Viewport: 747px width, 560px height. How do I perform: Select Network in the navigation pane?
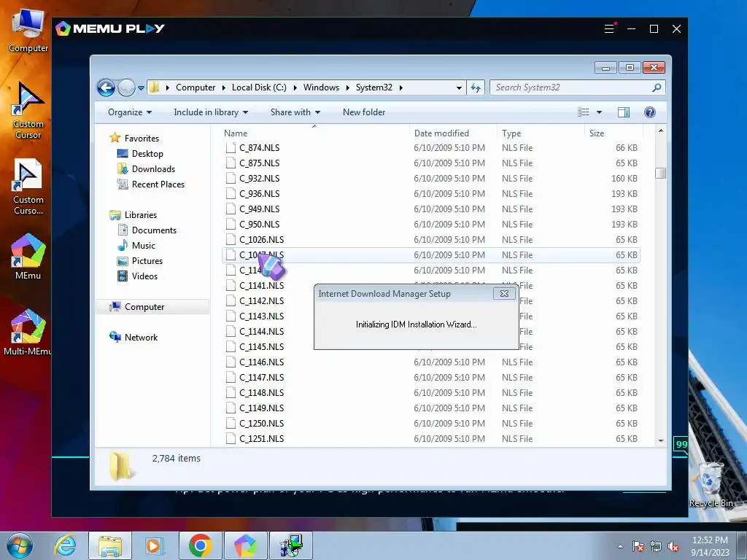pos(141,337)
